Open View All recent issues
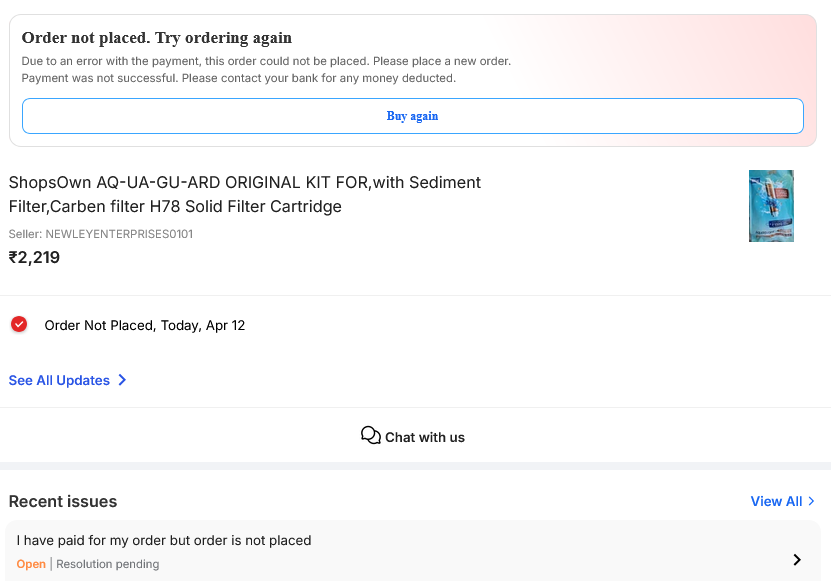Image resolution: width=831 pixels, height=581 pixels. 776,501
